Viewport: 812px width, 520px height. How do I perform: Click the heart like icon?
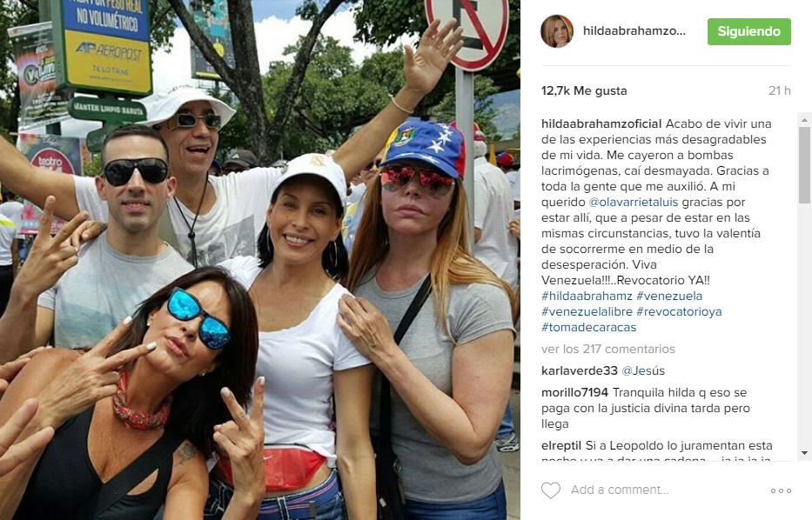551,490
